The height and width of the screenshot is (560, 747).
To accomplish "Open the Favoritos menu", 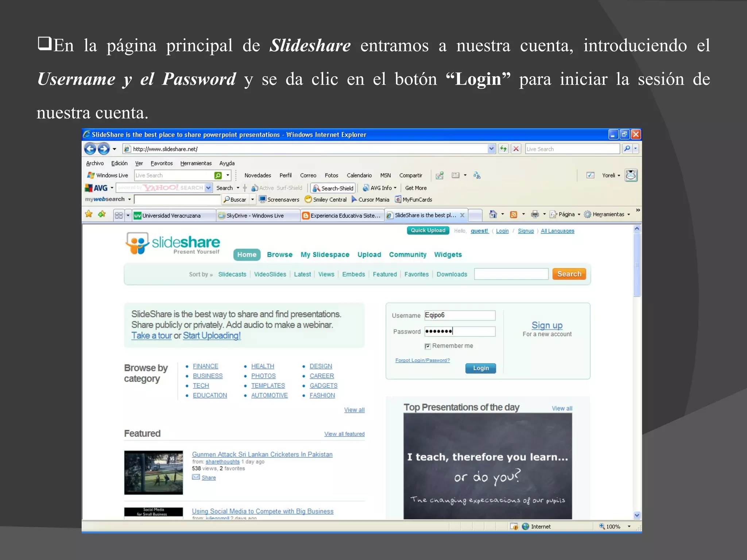I will [162, 163].
